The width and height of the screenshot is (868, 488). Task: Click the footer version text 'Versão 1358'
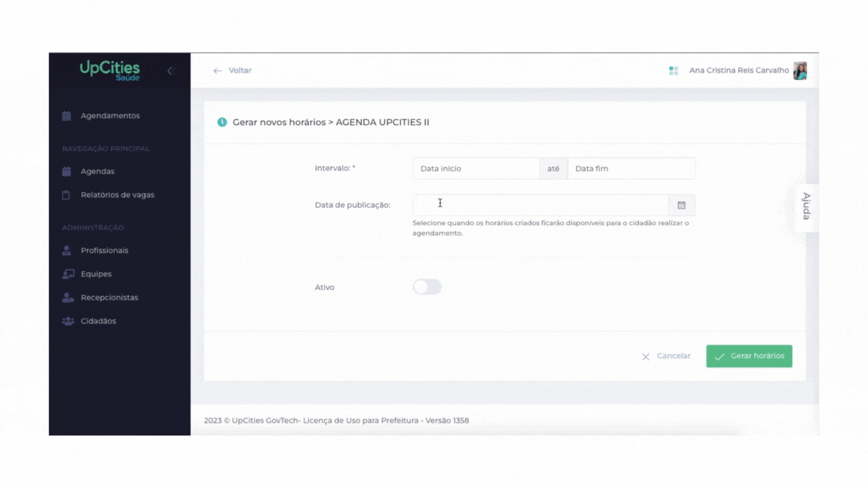[448, 420]
